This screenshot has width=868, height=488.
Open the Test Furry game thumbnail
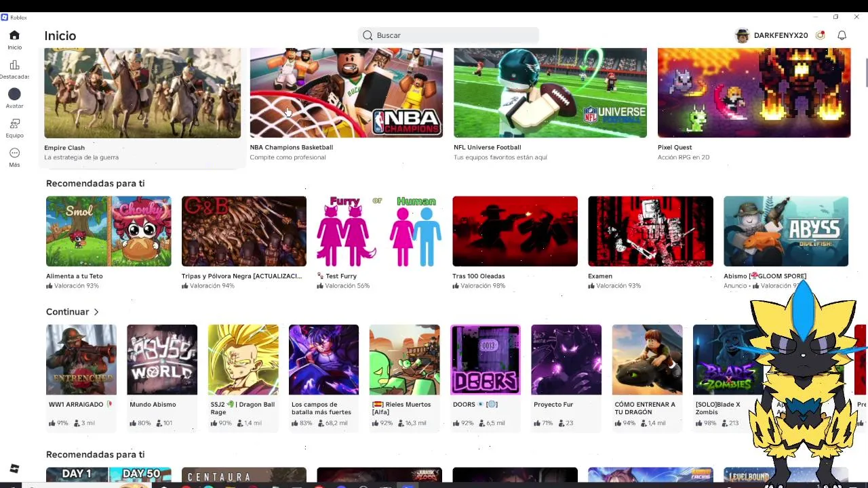pyautogui.click(x=380, y=231)
